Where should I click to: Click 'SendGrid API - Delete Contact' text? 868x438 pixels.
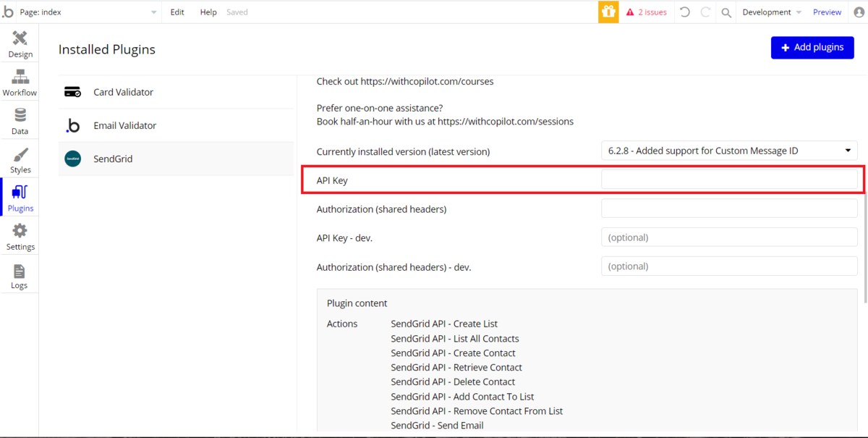click(x=453, y=382)
